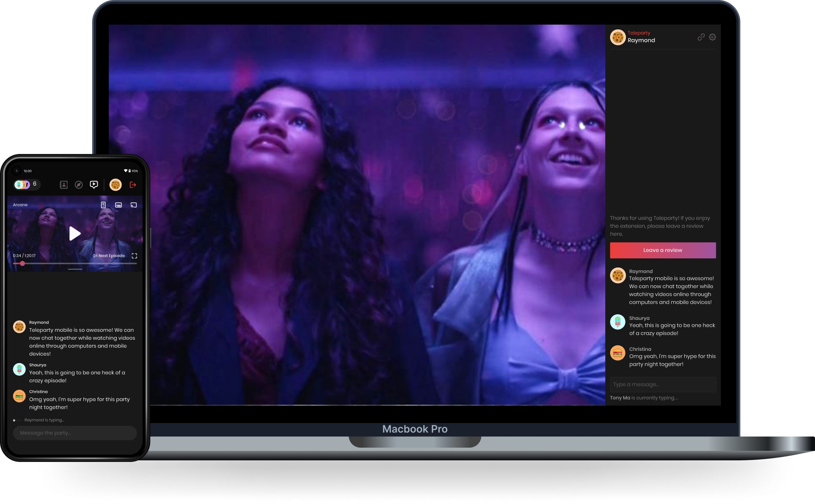Expand the video panel drag handle

point(75,269)
